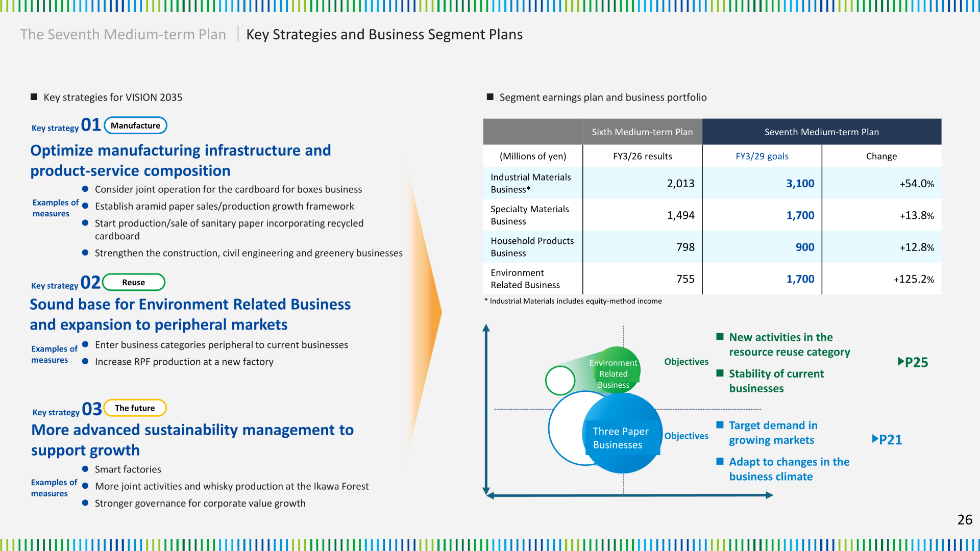Select the 'Three Paper Businesses' blue circle

tap(622, 434)
